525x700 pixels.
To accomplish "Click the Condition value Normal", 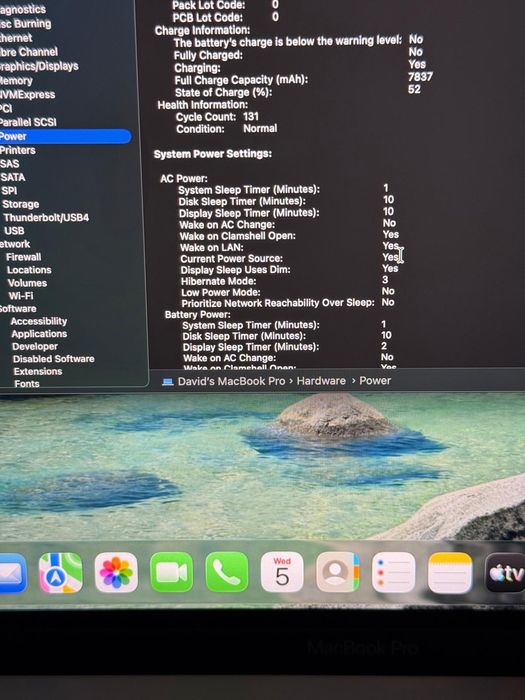I will click(x=260, y=129).
